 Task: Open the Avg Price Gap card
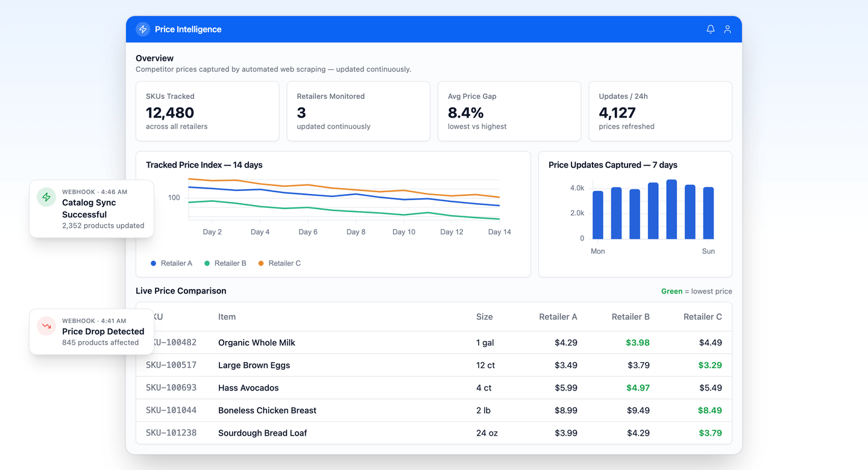point(509,111)
